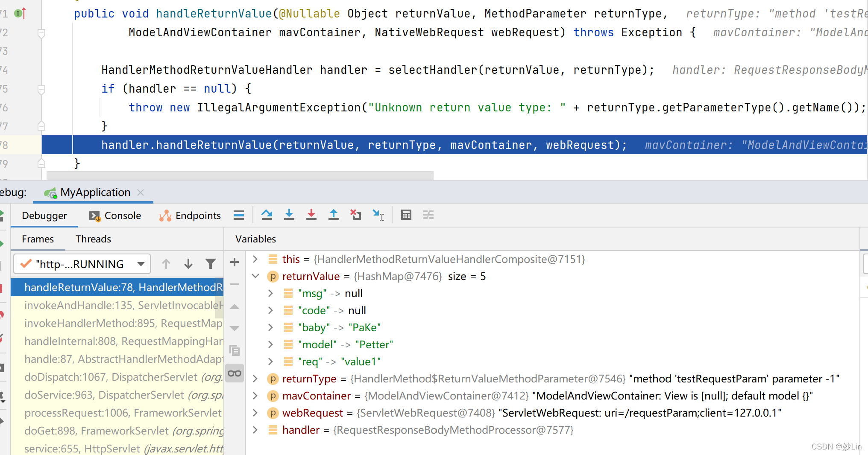Switch to the Console tab

114,216
